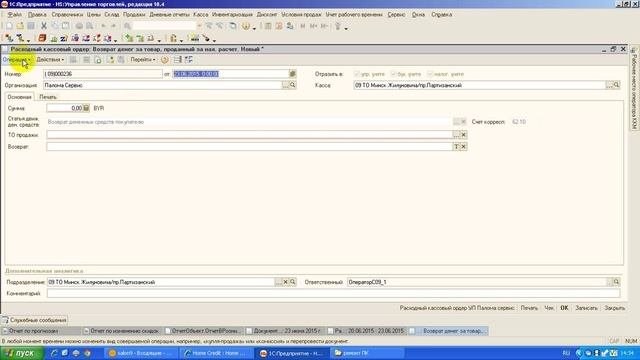Click the rightmost structure icon in document toolbar

(189, 60)
